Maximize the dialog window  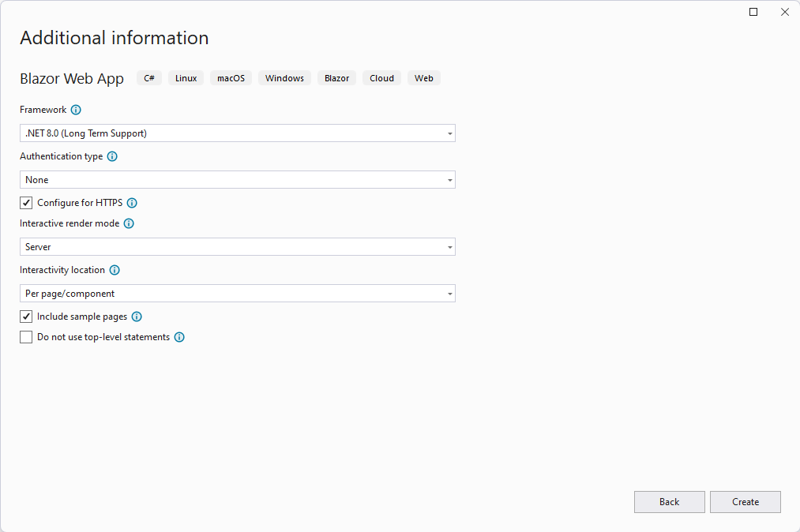point(753,12)
